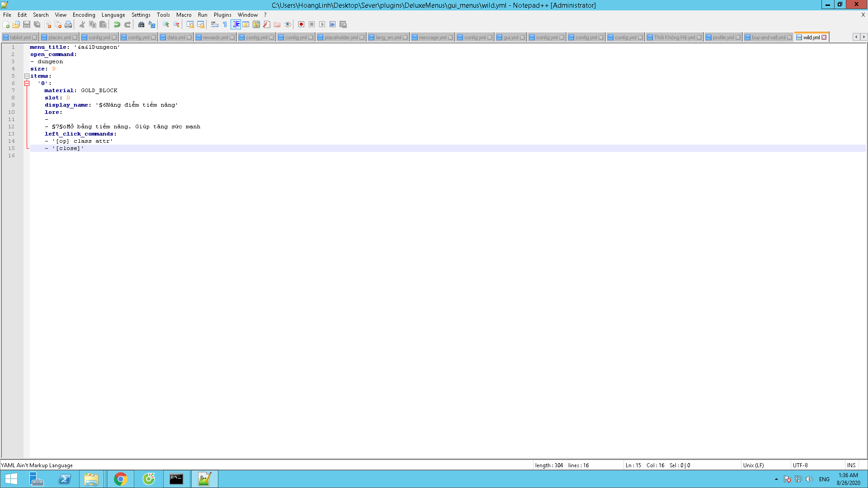Click the Cut scissors icon
This screenshot has width=868, height=488.
[82, 24]
